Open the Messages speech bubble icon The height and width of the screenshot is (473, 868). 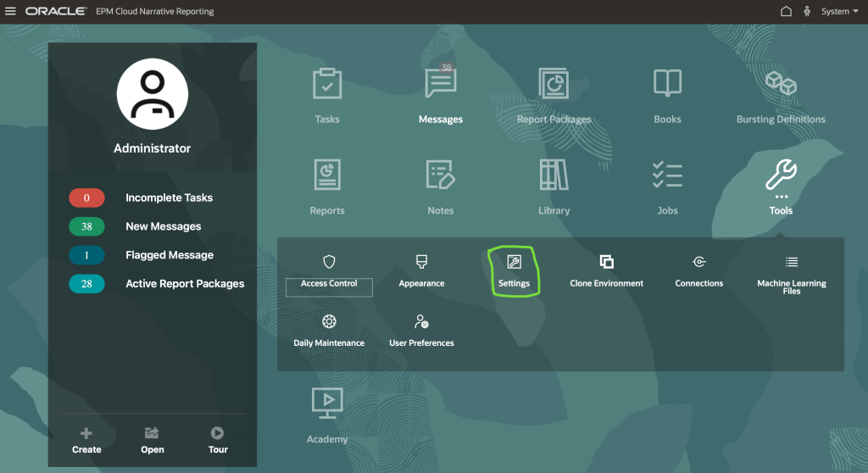pyautogui.click(x=441, y=85)
